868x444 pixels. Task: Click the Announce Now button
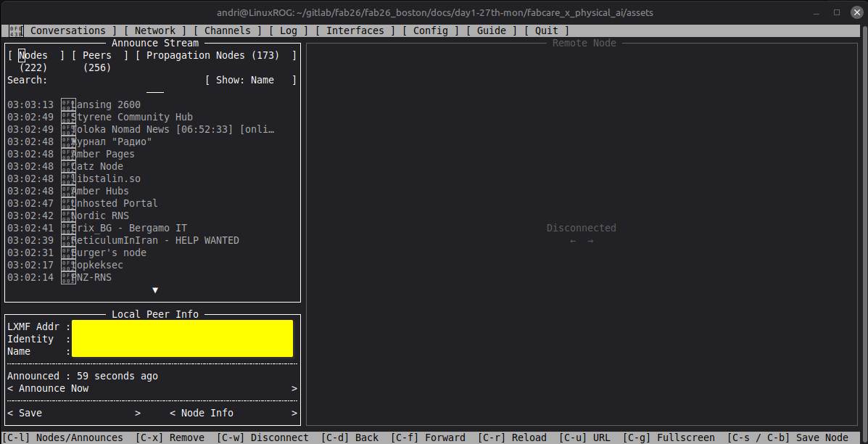[x=152, y=389]
